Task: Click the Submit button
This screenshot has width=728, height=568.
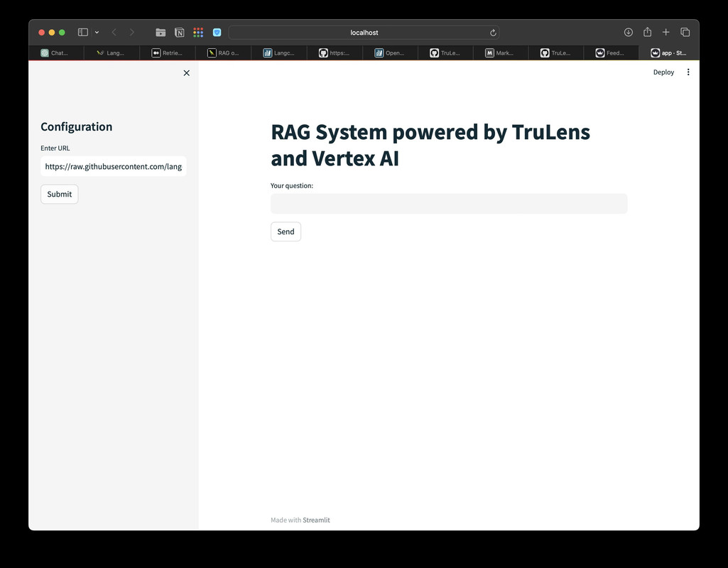Action: (60, 194)
